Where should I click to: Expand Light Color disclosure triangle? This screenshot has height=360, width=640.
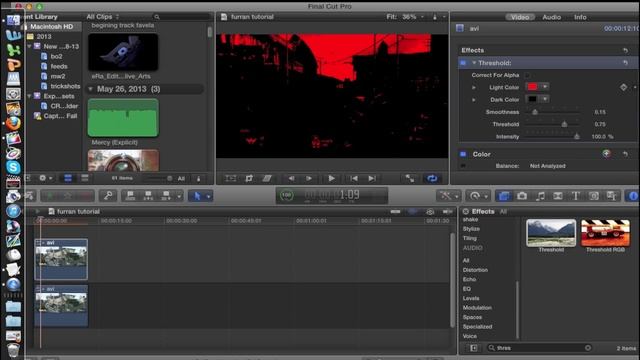click(x=474, y=87)
